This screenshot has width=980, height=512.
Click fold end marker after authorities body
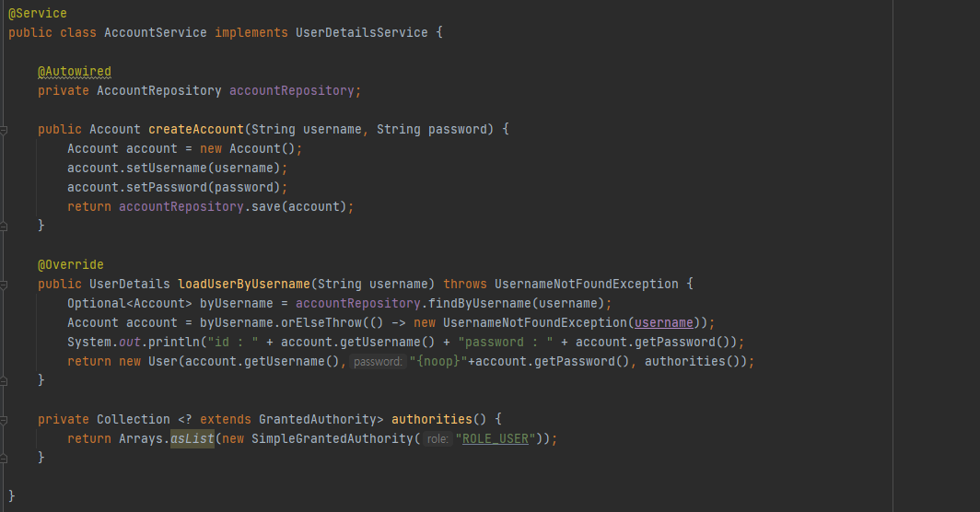3,459
